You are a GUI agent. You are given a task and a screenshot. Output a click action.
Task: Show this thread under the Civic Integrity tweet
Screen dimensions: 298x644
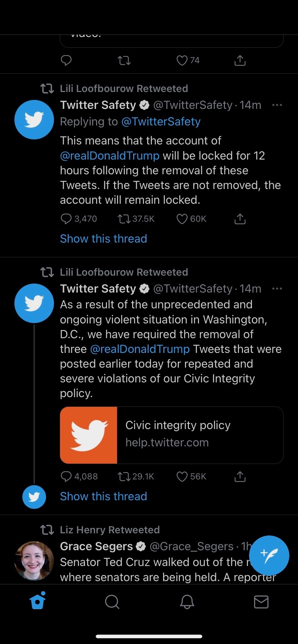[x=103, y=496]
